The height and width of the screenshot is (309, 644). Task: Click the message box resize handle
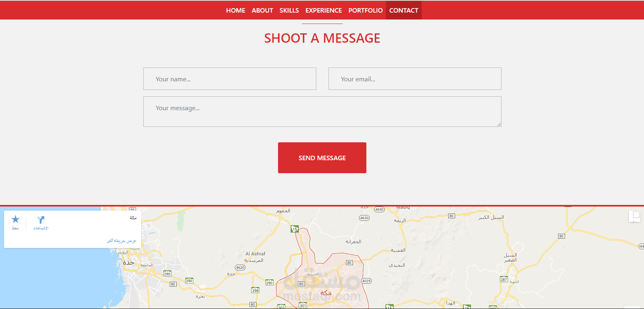pos(499,124)
